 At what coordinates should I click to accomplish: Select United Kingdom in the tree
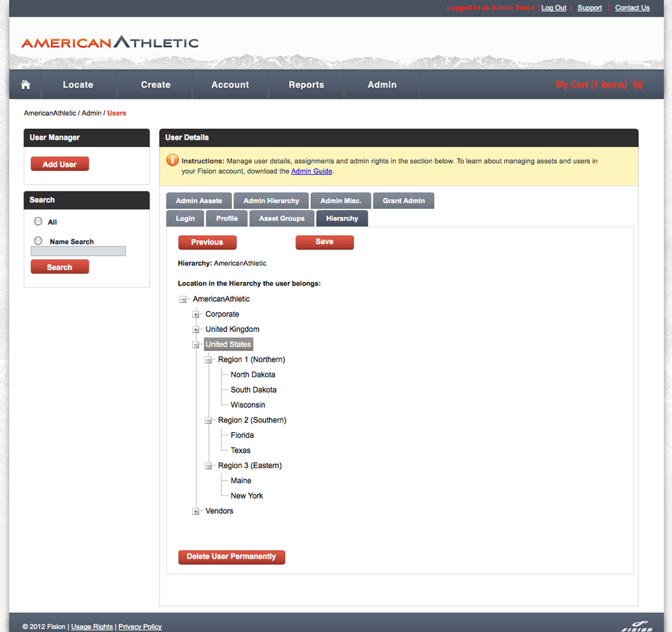click(232, 329)
